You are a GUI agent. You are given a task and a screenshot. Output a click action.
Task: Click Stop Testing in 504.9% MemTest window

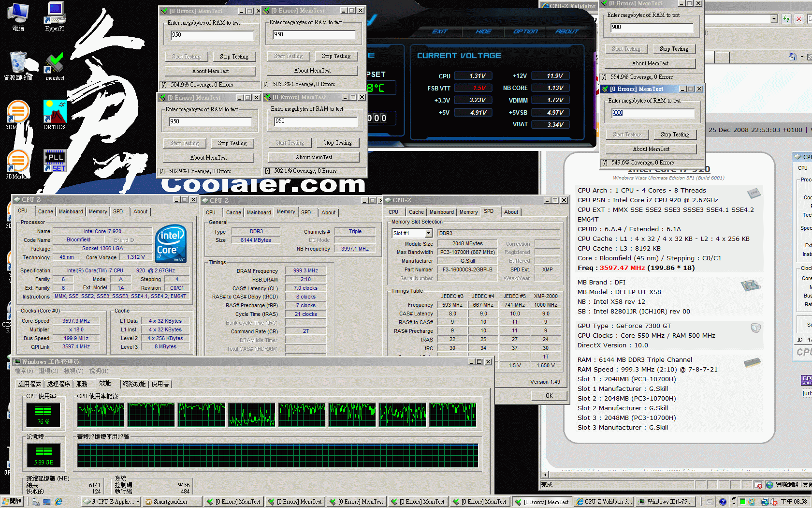pyautogui.click(x=234, y=57)
